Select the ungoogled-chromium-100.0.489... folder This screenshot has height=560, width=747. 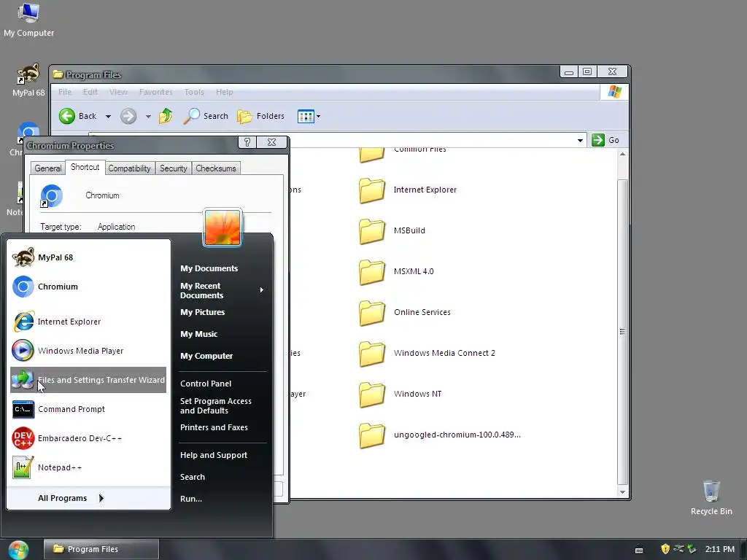[x=440, y=435]
